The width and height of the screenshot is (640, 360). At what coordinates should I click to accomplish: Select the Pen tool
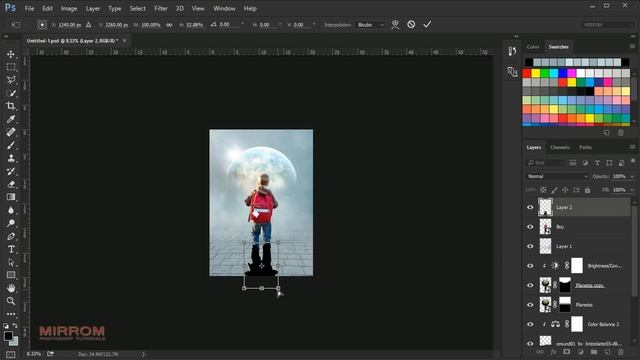tap(11, 236)
